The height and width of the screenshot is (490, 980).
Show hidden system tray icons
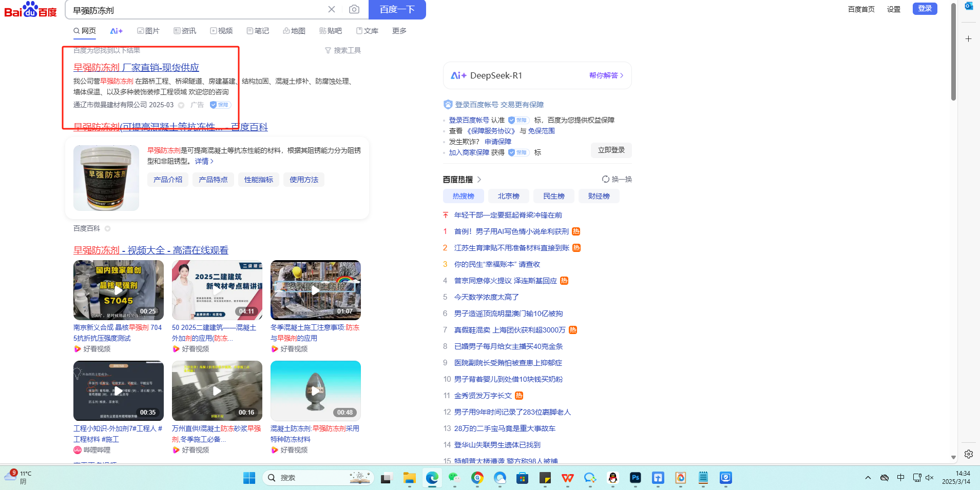[868, 478]
